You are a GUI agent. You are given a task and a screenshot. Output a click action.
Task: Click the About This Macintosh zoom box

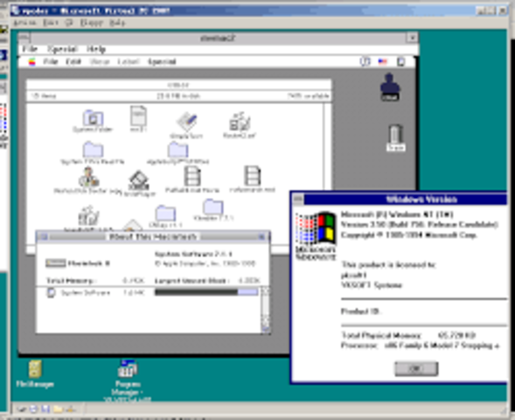click(261, 236)
